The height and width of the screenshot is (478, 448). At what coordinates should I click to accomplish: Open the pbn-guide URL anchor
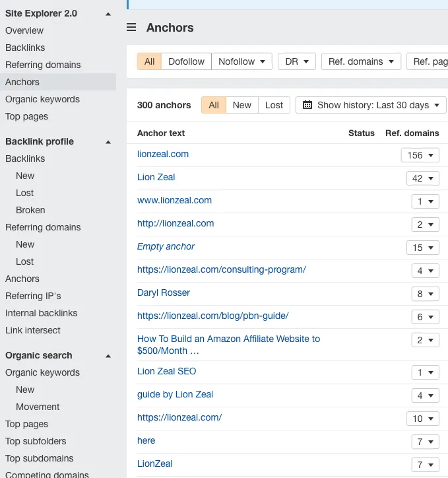point(213,316)
